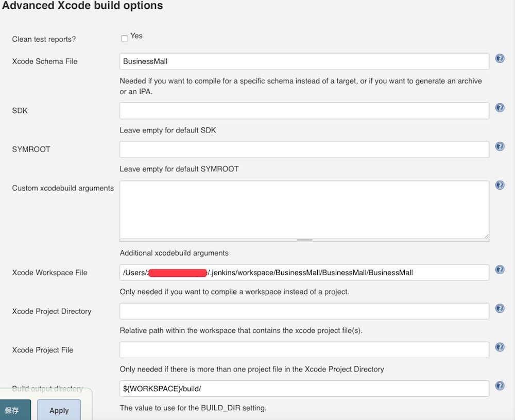Click into the SYMROOT input field

[304, 149]
